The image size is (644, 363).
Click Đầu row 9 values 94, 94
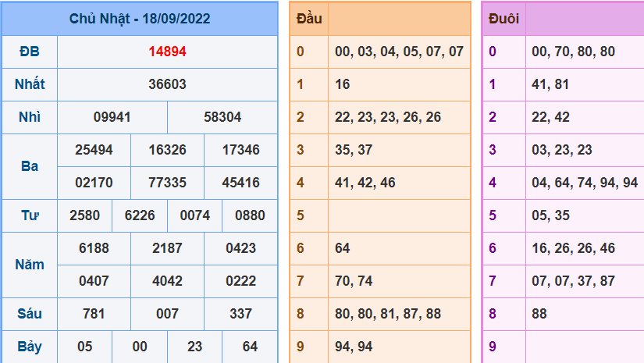point(354,347)
